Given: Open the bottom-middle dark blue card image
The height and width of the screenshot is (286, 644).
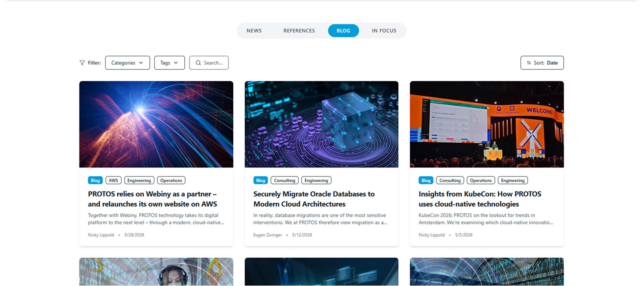Looking at the screenshot, I should click(321, 272).
